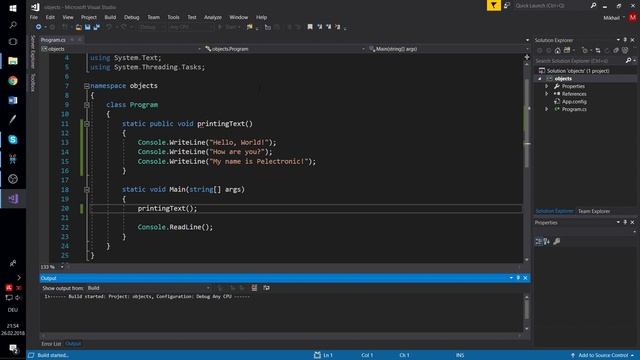Click the Undo toolbar icon
The height and width of the screenshot is (360, 640).
pos(109,27)
